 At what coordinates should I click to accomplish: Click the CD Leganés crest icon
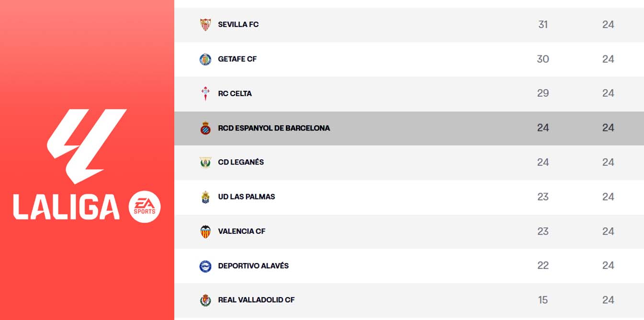pyautogui.click(x=205, y=162)
